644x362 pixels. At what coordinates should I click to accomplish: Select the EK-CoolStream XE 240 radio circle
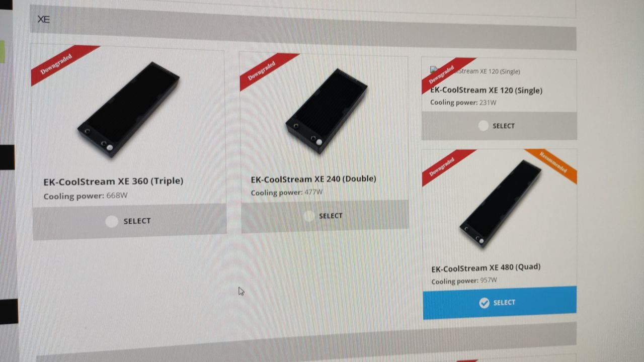pos(309,216)
